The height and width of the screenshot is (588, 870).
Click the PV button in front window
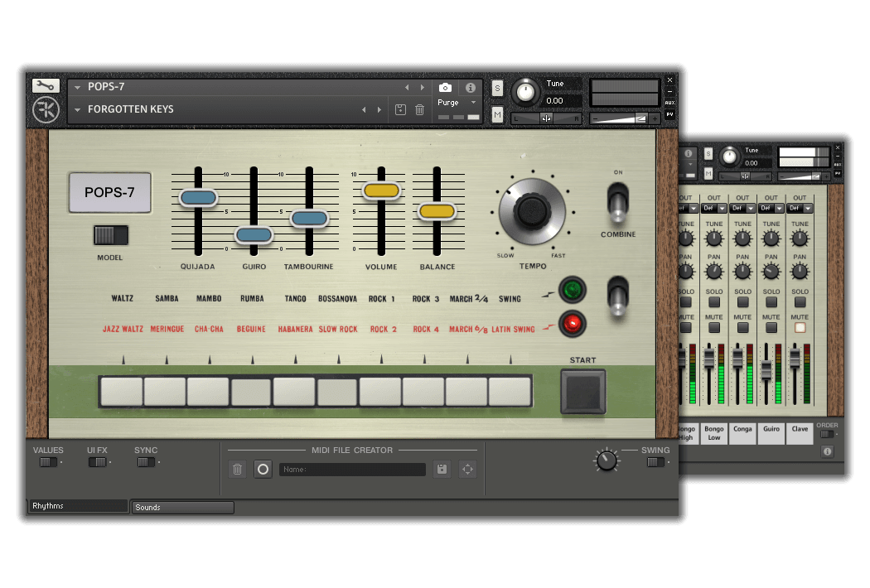point(669,115)
